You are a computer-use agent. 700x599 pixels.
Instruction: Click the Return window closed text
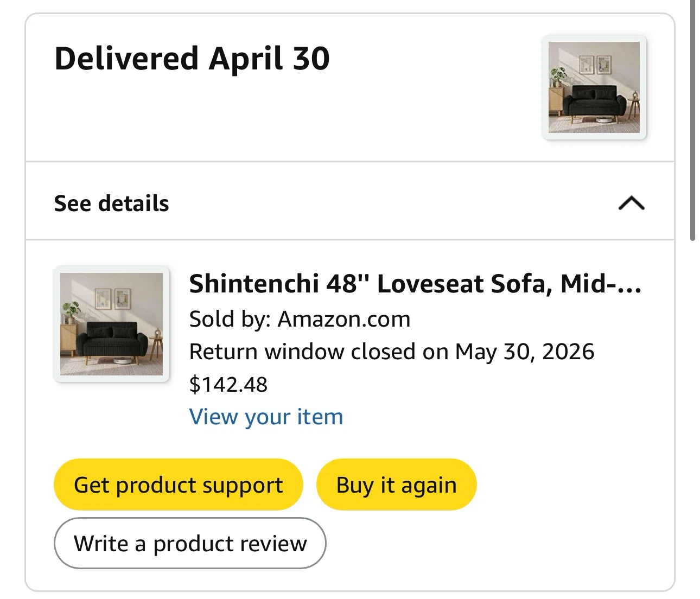(x=319, y=352)
